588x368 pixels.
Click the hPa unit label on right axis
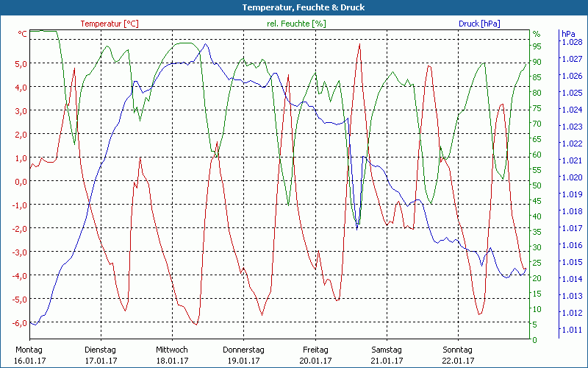click(x=568, y=34)
